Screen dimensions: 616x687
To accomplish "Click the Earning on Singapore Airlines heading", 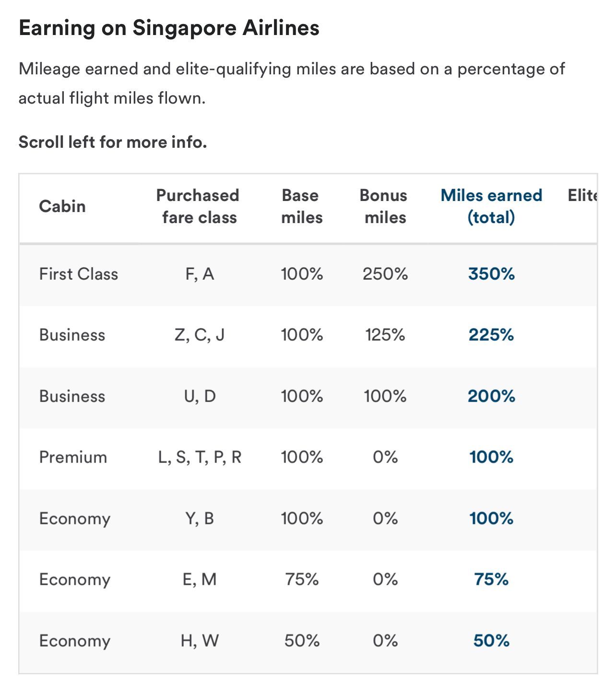I will point(169,28).
